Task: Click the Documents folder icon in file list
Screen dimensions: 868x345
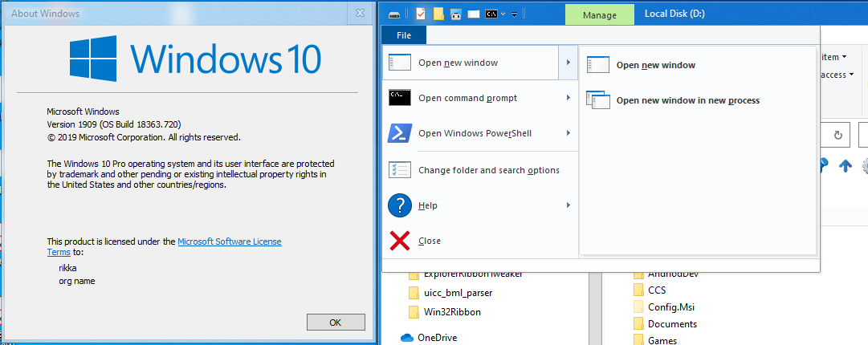Action: click(x=638, y=324)
